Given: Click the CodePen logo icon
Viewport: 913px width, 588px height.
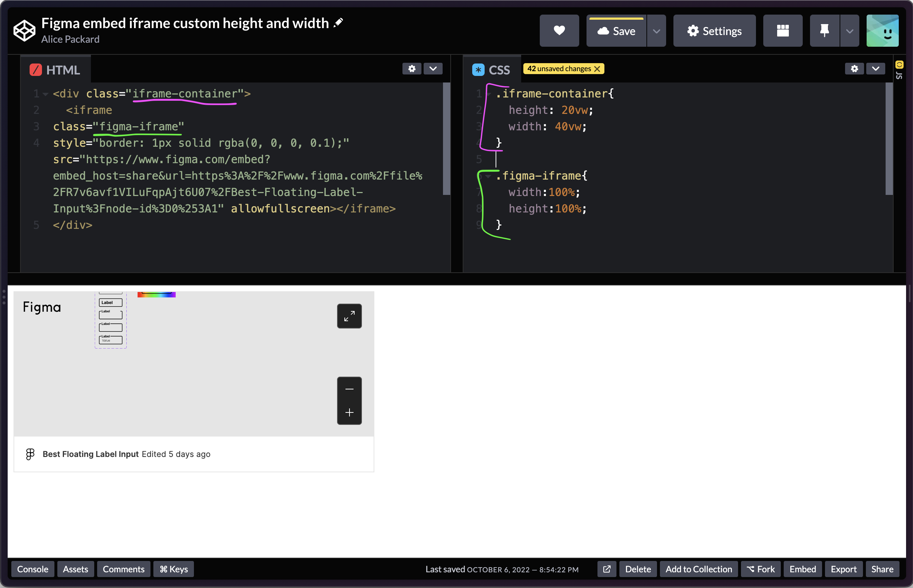Looking at the screenshot, I should [24, 31].
